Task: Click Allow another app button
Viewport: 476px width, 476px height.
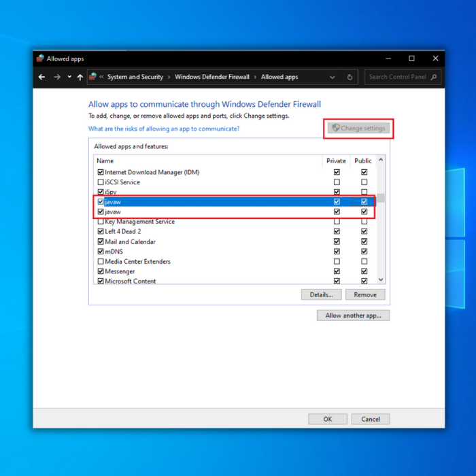Action: 353,316
